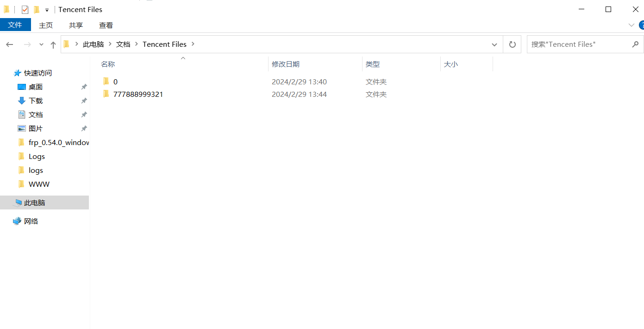Click the pin icon beside 桌面
Image resolution: width=644 pixels, height=329 pixels.
point(84,87)
